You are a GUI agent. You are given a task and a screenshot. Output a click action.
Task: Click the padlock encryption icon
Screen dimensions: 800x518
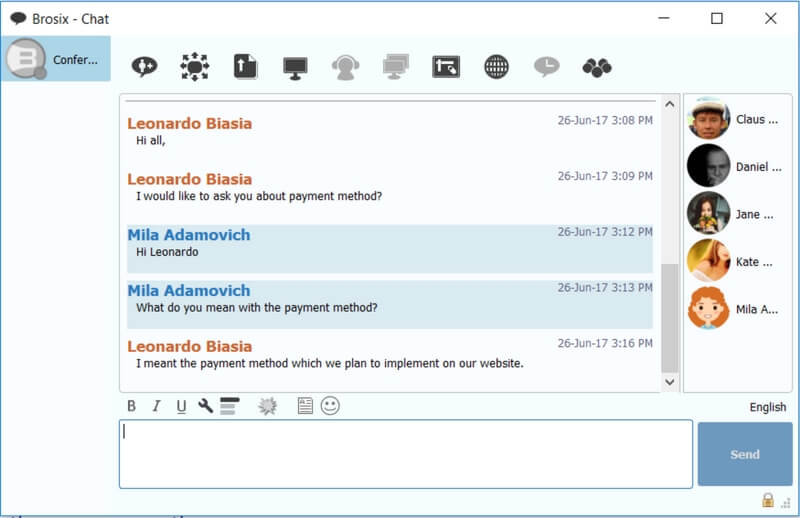768,500
